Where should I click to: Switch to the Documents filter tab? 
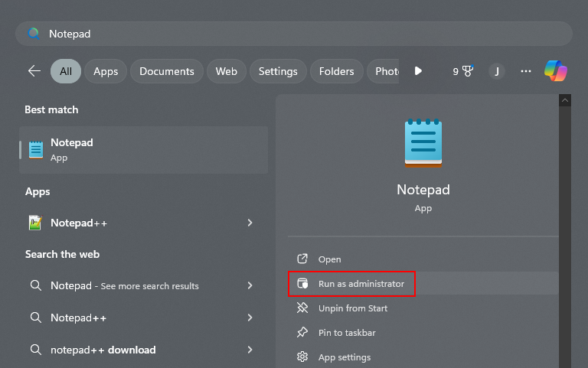[167, 71]
